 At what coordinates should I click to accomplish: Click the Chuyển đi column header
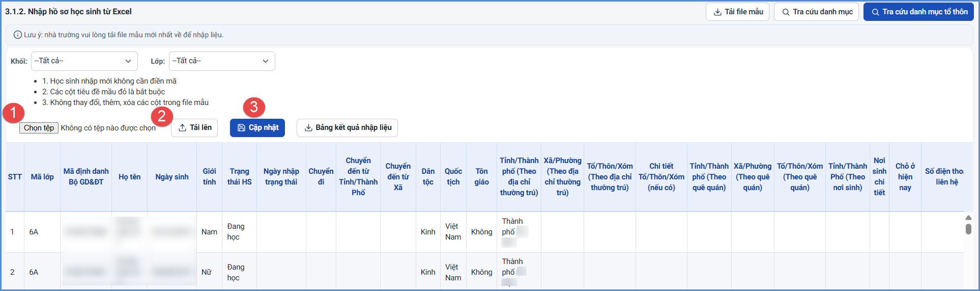[x=321, y=177]
